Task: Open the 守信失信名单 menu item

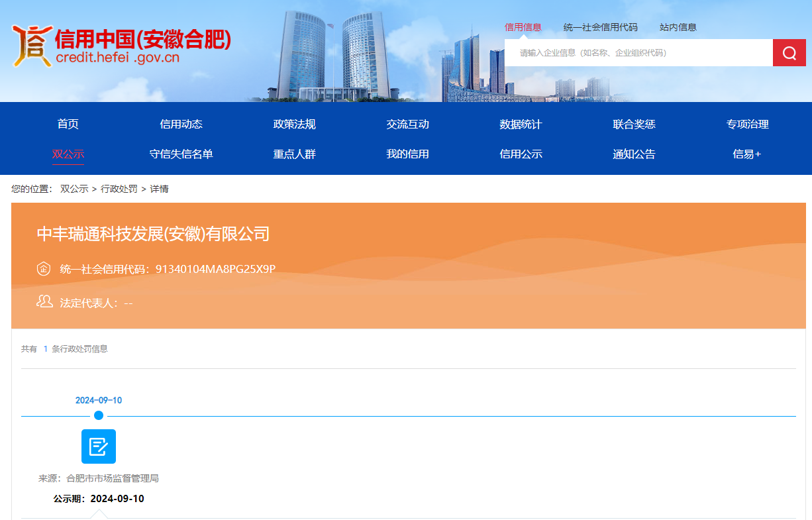Action: (181, 154)
